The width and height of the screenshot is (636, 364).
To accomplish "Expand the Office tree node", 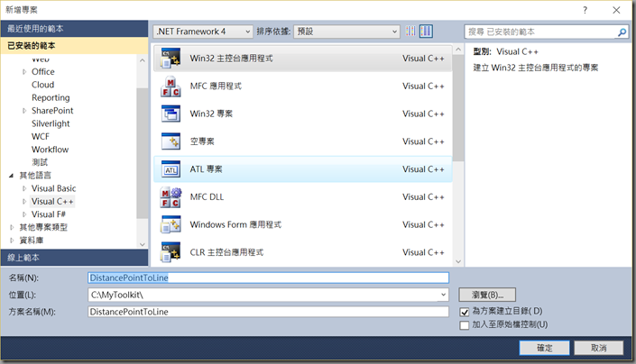I will click(24, 72).
